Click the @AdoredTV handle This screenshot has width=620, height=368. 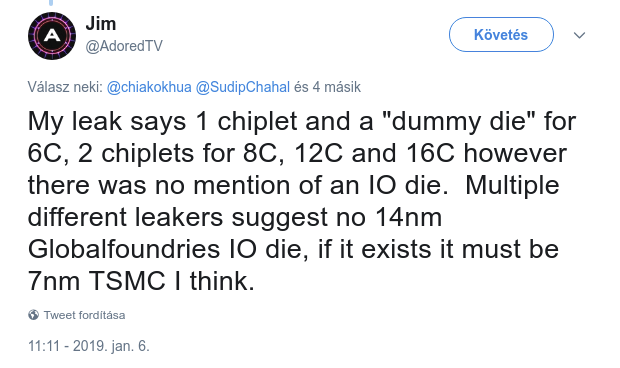click(124, 46)
